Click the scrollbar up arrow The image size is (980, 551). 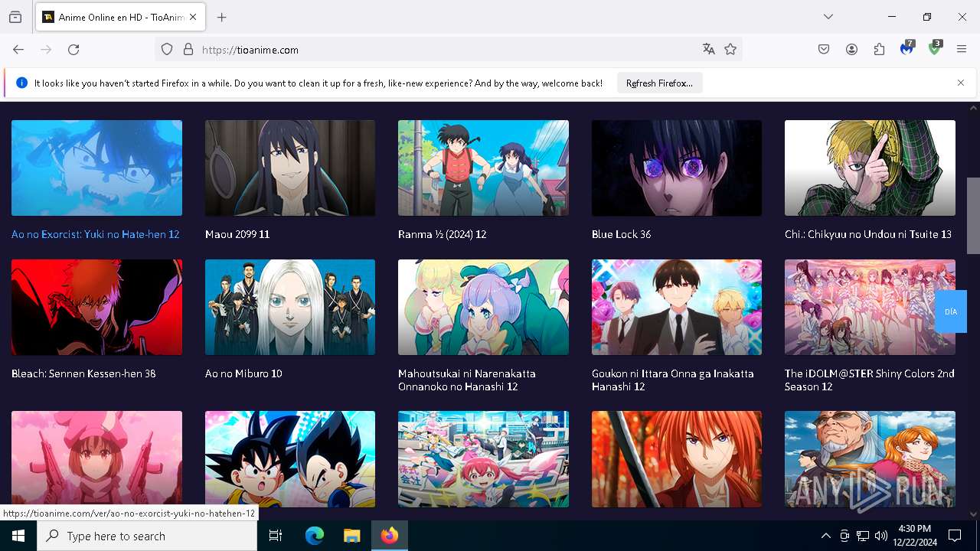point(973,109)
